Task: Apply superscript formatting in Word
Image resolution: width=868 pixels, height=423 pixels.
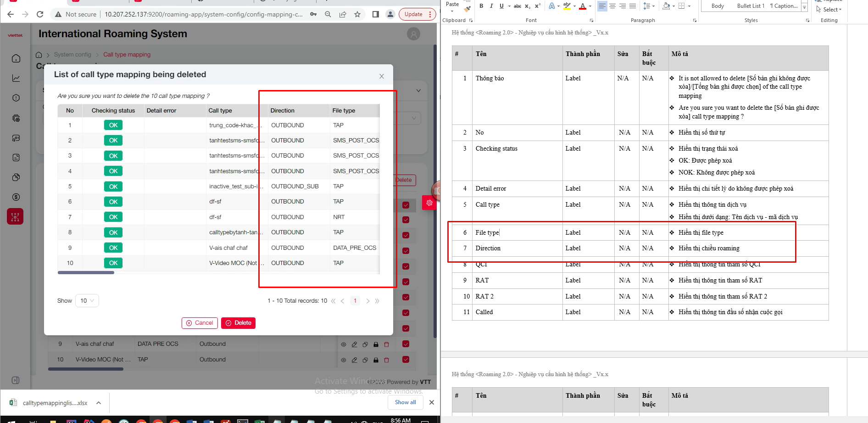Action: pyautogui.click(x=538, y=6)
